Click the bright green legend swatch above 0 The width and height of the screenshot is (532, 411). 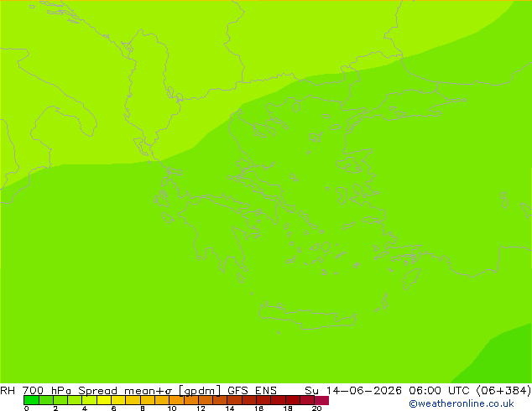(31, 400)
